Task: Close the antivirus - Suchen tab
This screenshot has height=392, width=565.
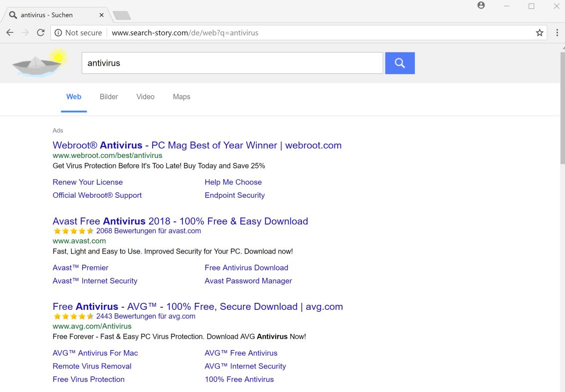Action: (102, 15)
